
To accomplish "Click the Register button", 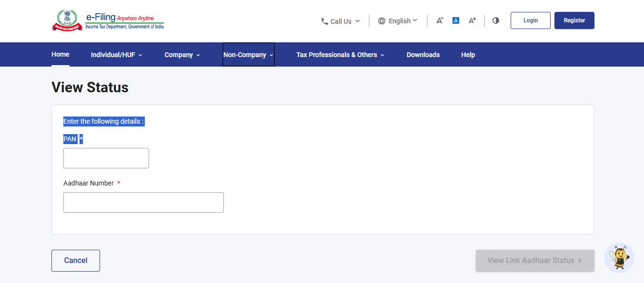I will click(x=574, y=20).
